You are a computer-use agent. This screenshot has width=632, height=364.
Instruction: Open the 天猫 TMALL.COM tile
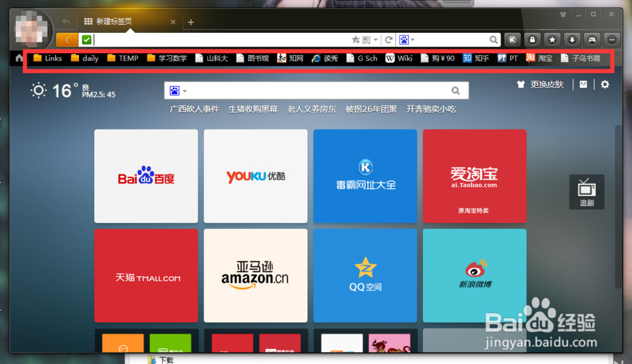[x=146, y=276]
